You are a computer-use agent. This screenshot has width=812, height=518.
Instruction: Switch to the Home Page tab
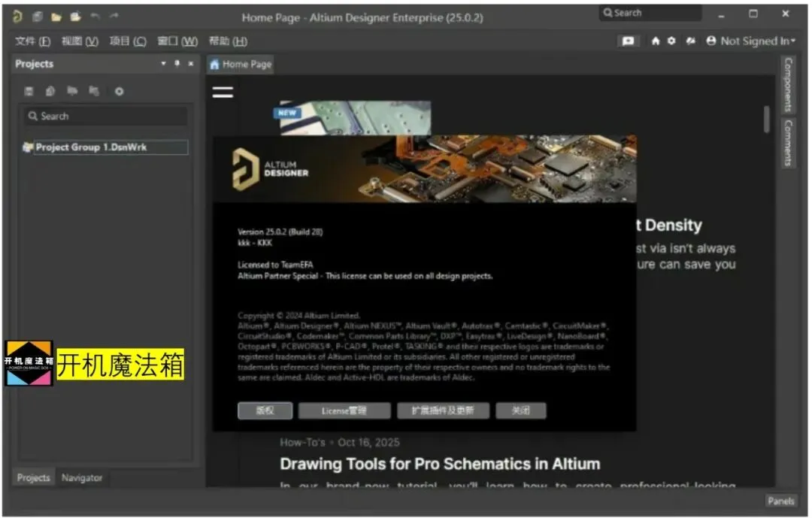coord(241,64)
